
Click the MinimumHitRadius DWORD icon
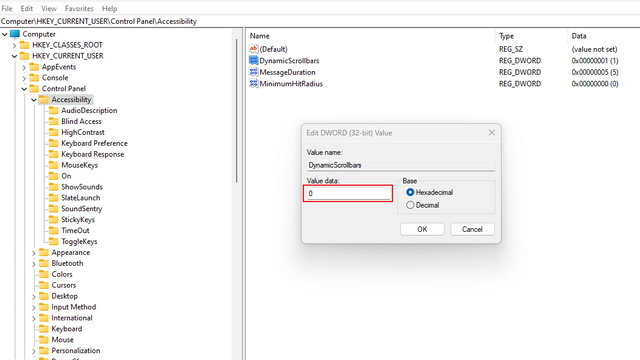tap(253, 84)
